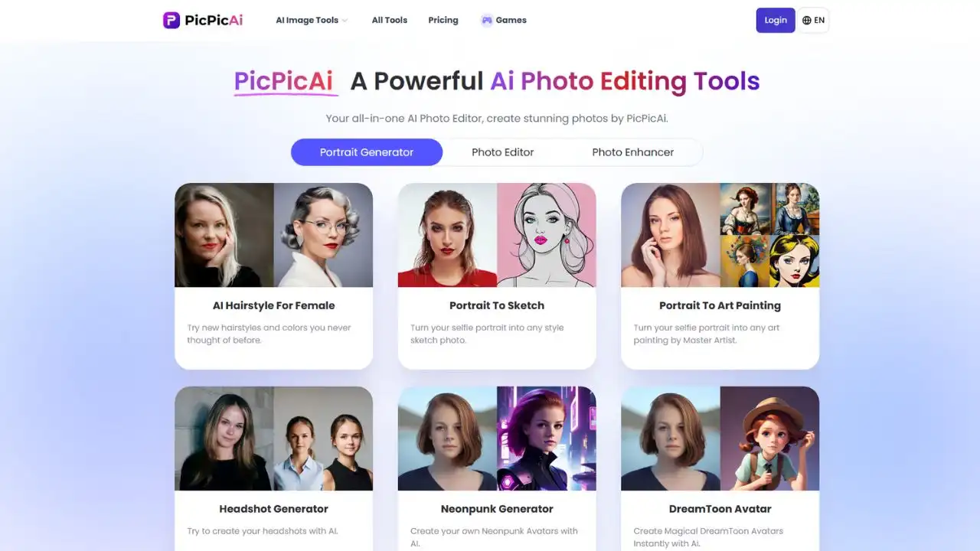Switch to the Photo Enhancer tab
Image resolution: width=980 pixels, height=551 pixels.
(633, 152)
